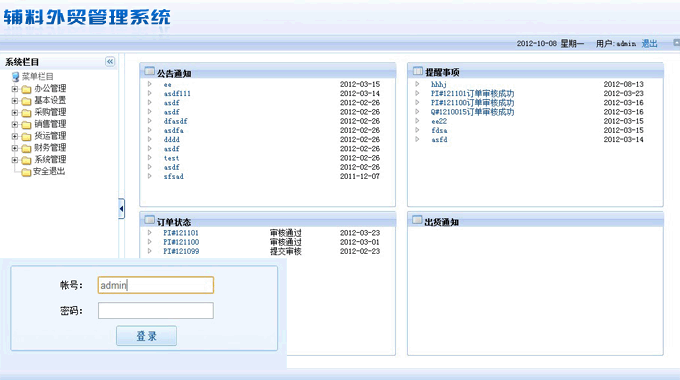Image resolution: width=680 pixels, height=380 pixels.
Task: Expand the 采购管理 tree node
Action: 15,112
